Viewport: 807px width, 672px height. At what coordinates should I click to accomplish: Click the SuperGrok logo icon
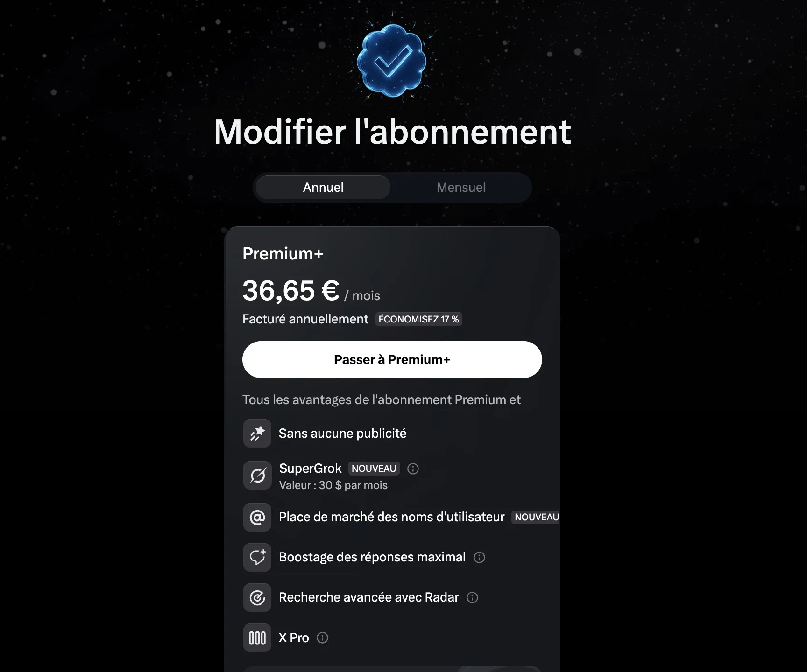(x=257, y=476)
